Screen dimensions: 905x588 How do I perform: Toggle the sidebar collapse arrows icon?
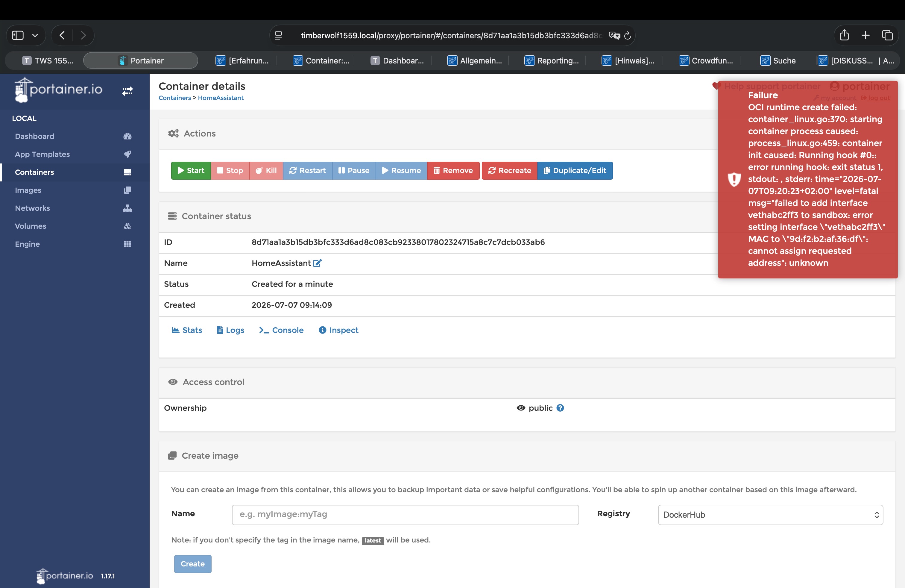127,91
